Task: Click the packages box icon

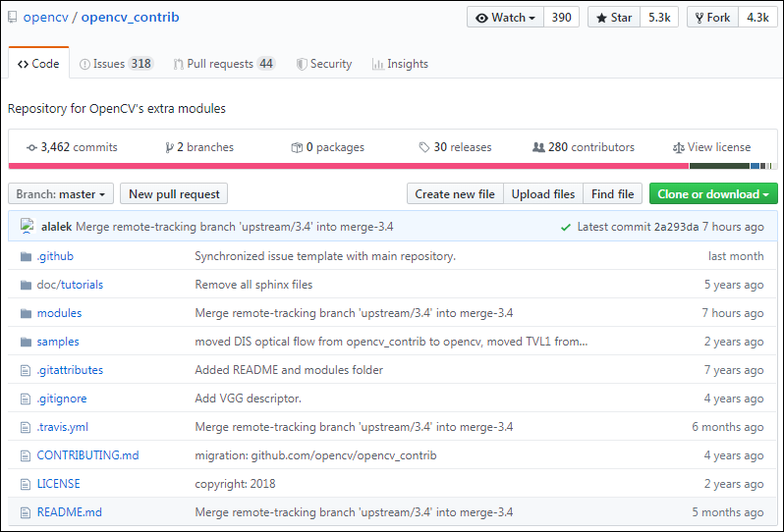Action: tap(297, 147)
